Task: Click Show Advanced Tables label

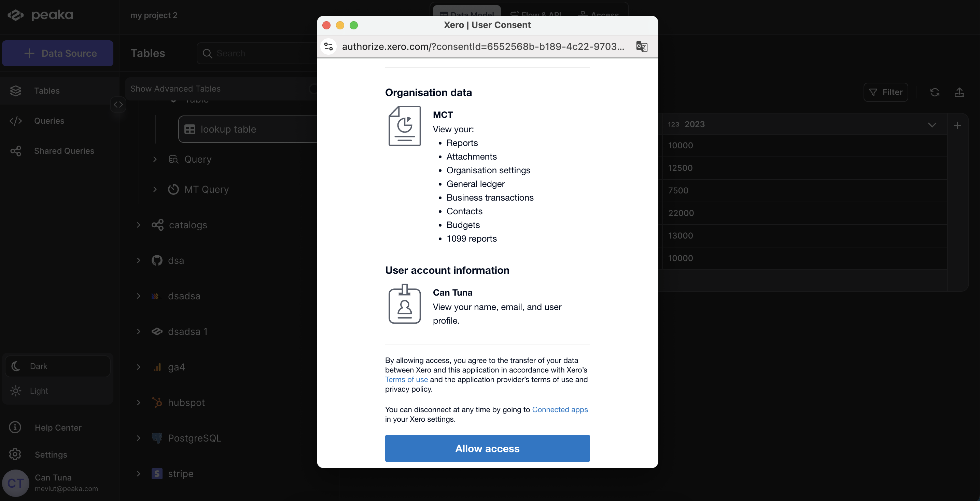Action: [176, 89]
